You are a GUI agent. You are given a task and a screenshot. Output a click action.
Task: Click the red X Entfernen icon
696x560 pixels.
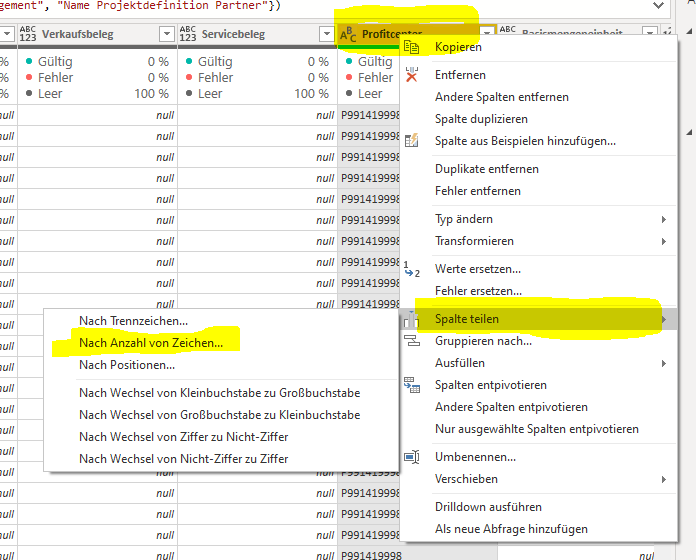[x=412, y=75]
